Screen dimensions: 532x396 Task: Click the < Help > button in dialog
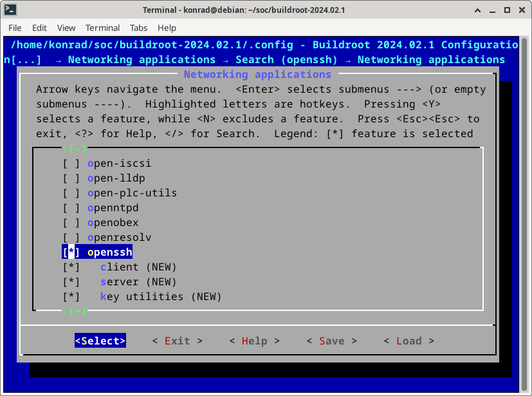click(x=255, y=341)
